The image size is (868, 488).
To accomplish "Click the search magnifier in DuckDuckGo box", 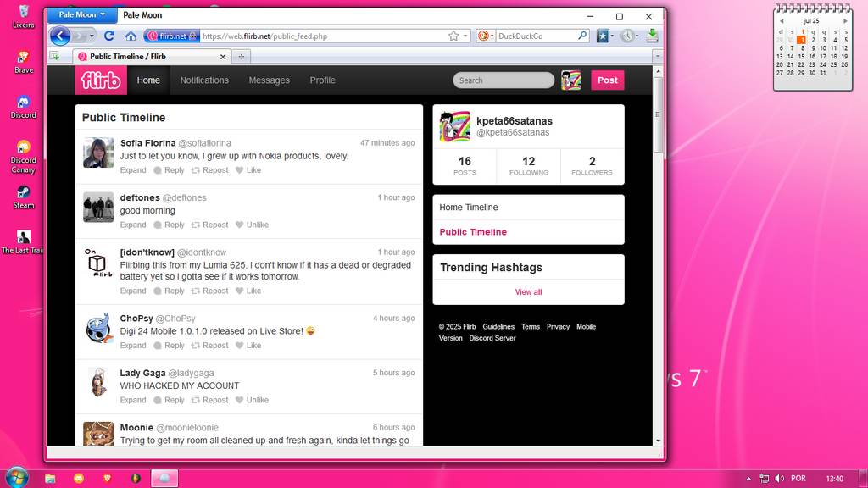I will pyautogui.click(x=582, y=36).
